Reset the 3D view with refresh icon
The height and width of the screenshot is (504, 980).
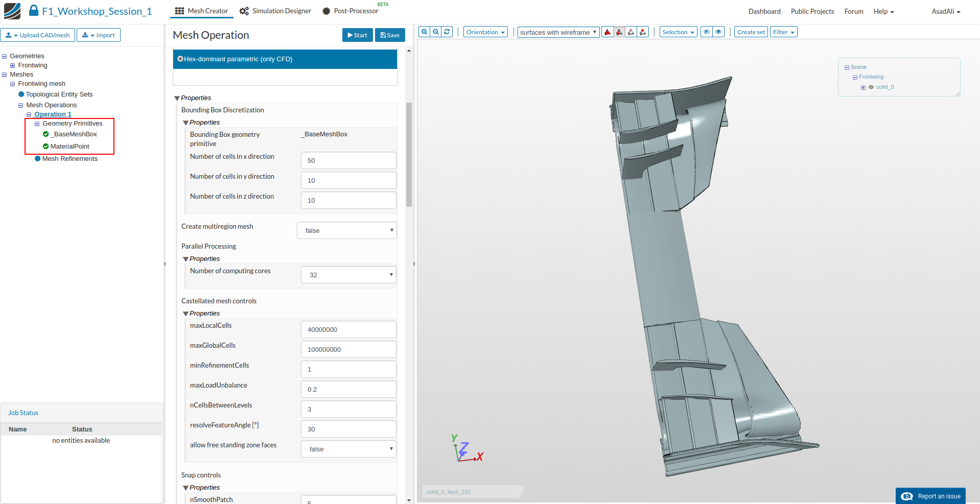(x=447, y=32)
